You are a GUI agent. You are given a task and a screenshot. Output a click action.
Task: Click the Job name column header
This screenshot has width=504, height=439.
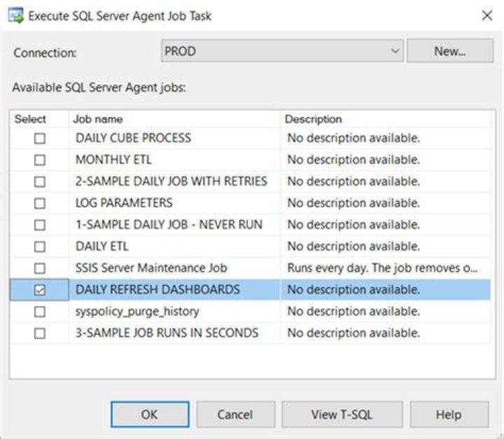coord(174,119)
